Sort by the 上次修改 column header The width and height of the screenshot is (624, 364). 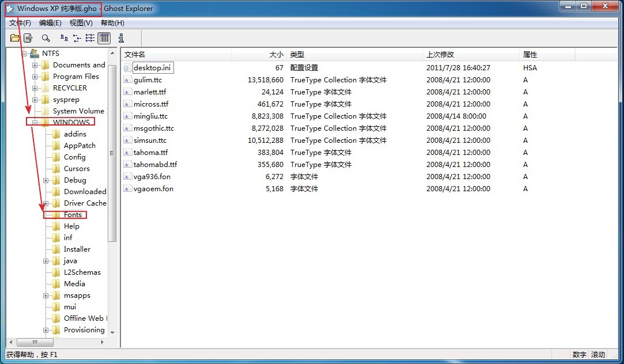471,55
